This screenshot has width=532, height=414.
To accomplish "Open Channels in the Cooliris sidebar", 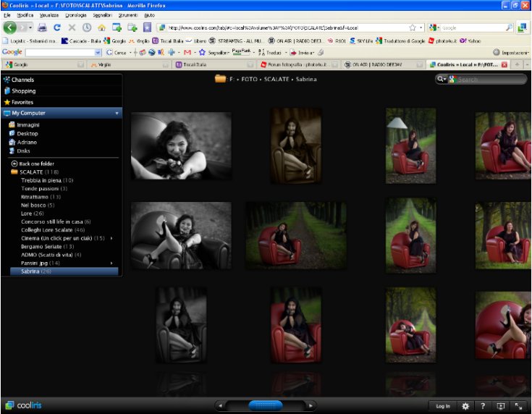I will [23, 80].
